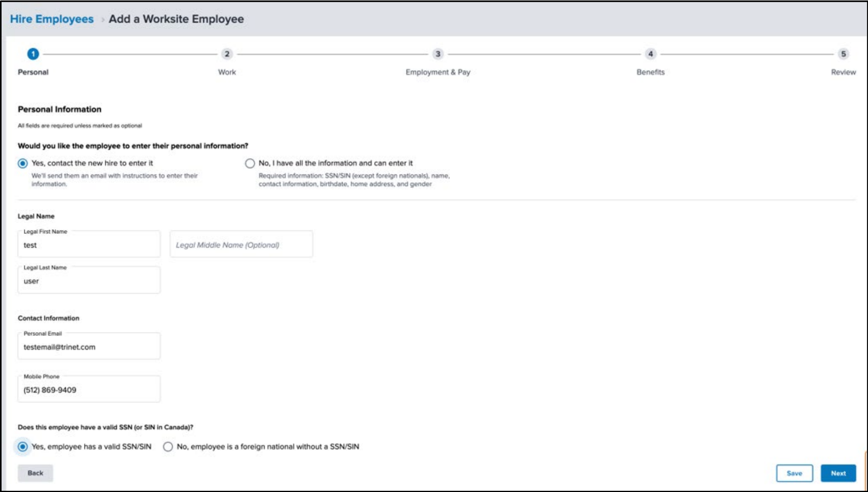The image size is (868, 492).
Task: Select the Personal Email field
Action: coord(88,346)
